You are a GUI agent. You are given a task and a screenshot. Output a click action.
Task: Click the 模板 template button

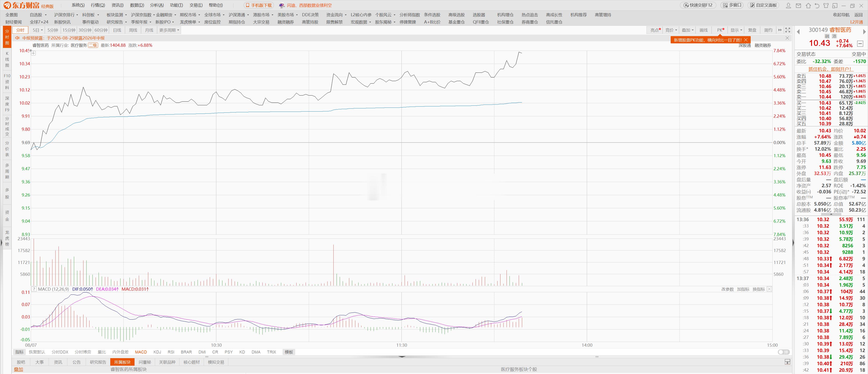click(289, 352)
